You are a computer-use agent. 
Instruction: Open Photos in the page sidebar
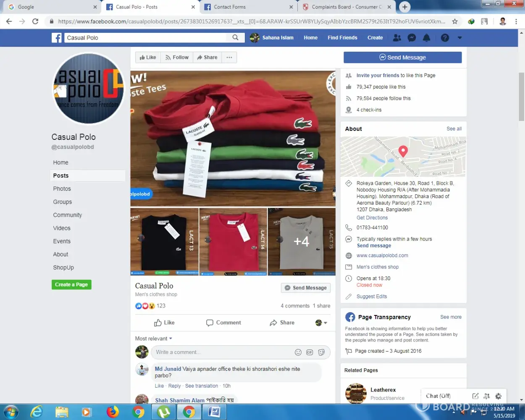62,189
